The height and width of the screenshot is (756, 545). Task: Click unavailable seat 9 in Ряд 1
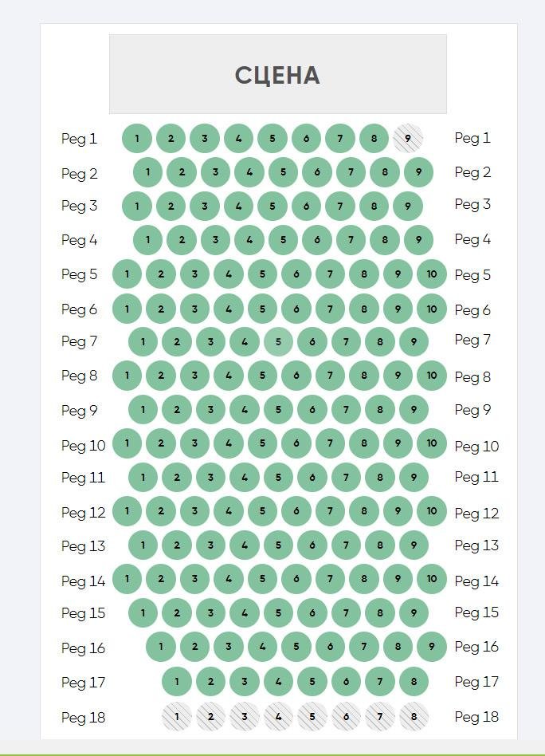(408, 139)
